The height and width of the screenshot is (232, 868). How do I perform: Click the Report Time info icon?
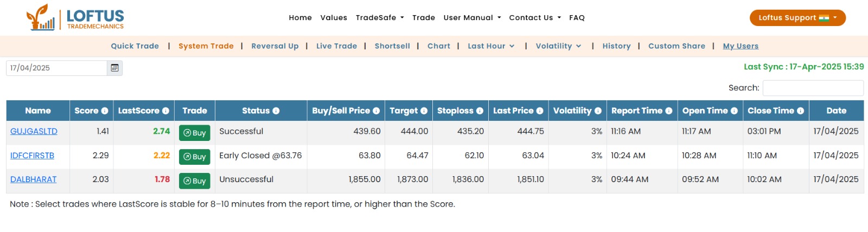pyautogui.click(x=669, y=111)
